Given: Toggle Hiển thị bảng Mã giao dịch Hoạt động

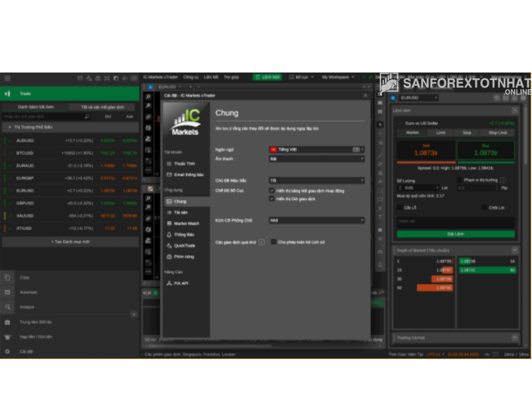Looking at the screenshot, I should 271,191.
